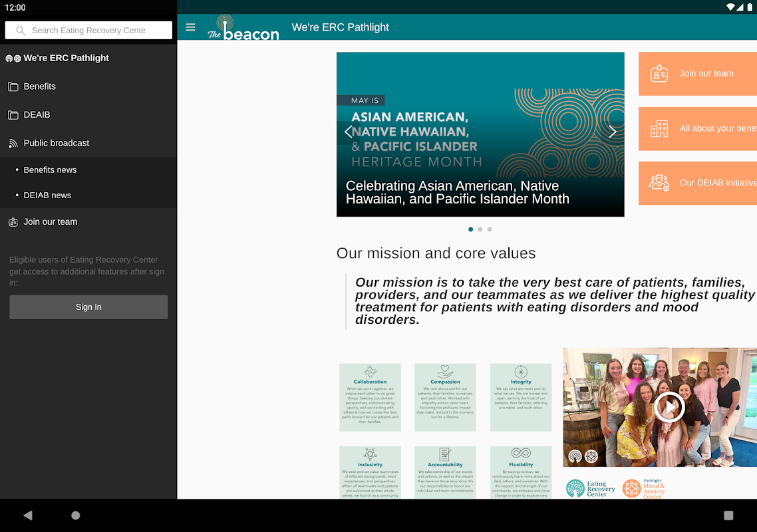Click the Pathlight Mood & Anxiety Center logo
The image size is (757, 532).
[x=644, y=489]
